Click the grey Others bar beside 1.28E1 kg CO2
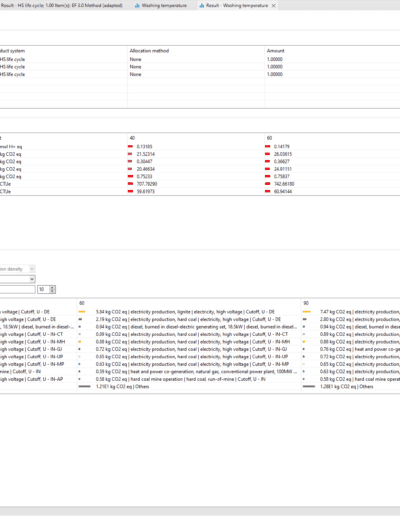The image size is (400, 516). [309, 387]
